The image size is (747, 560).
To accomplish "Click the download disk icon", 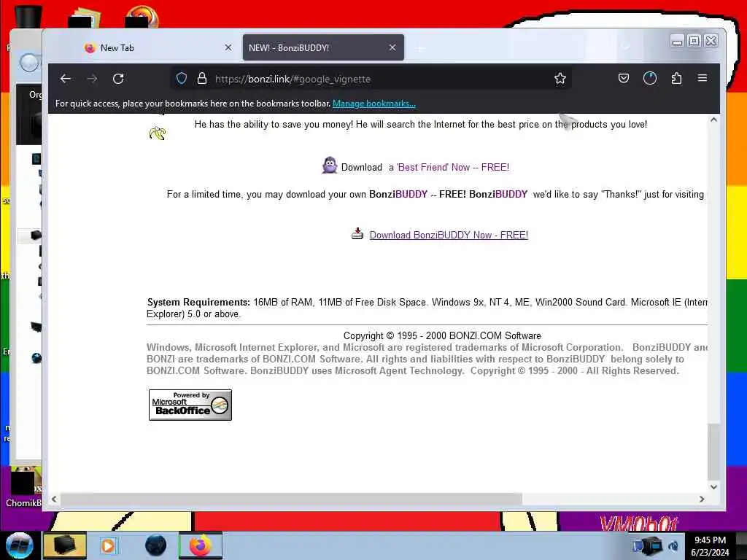I will tap(357, 233).
